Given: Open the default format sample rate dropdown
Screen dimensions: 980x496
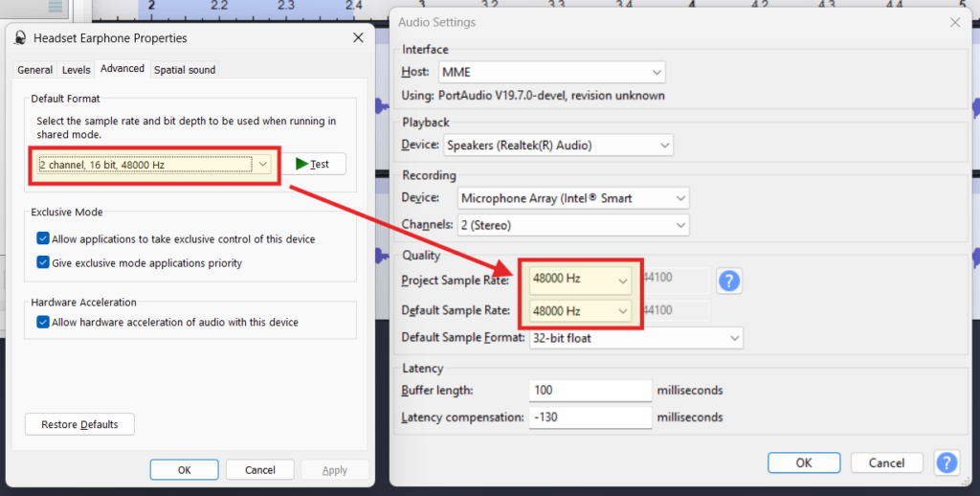Looking at the screenshot, I should point(155,165).
